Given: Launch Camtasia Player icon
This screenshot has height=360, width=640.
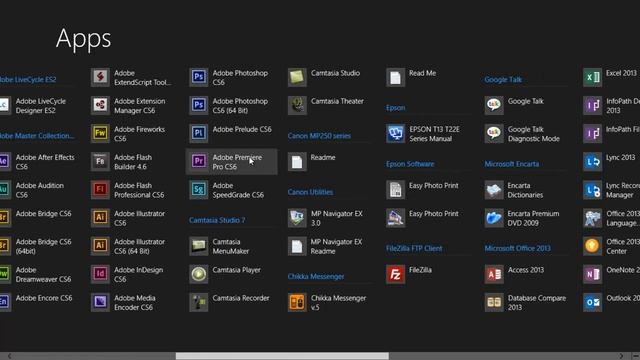Looking at the screenshot, I should coord(199,274).
